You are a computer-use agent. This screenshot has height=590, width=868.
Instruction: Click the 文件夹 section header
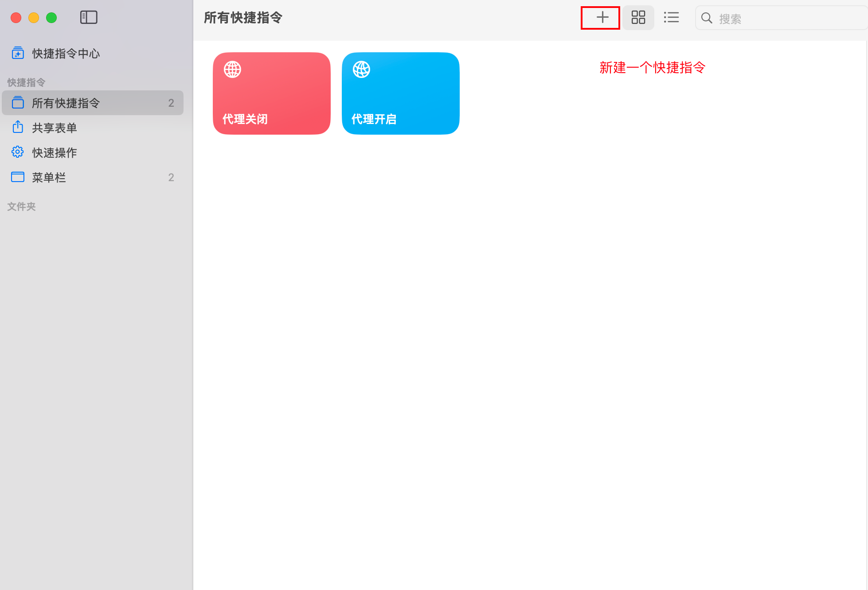[x=21, y=206]
